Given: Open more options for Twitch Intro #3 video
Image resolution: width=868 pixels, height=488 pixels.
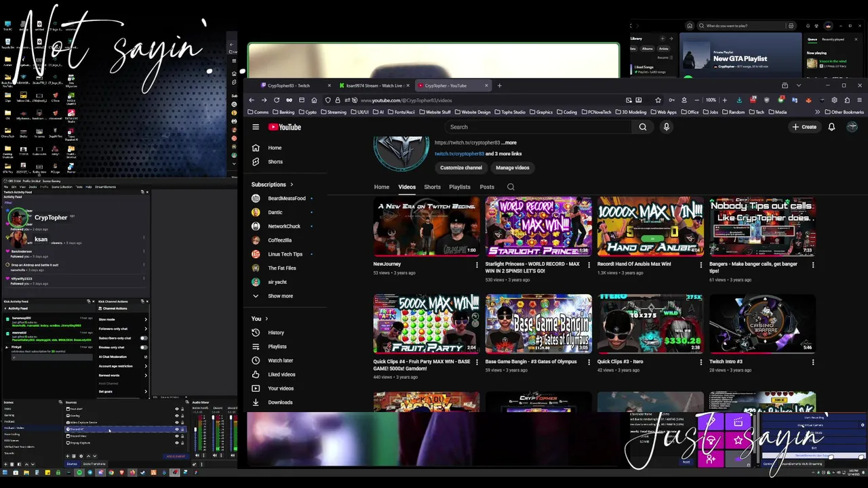Looking at the screenshot, I should tap(813, 363).
